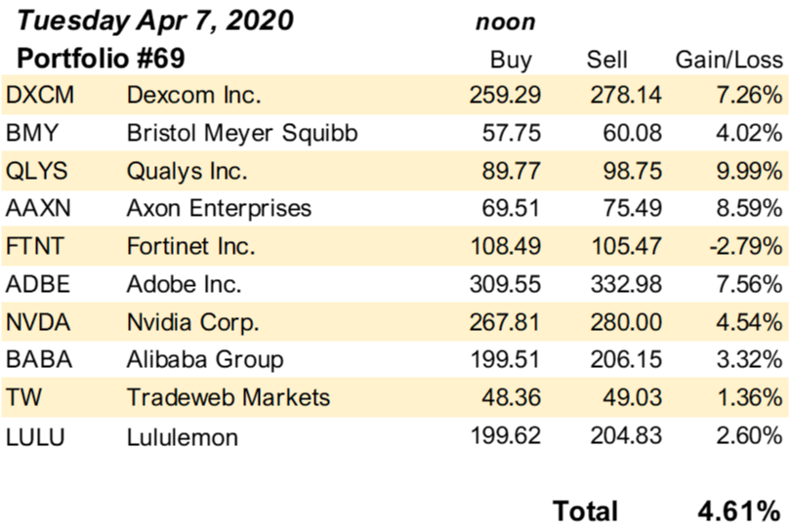Click the Tradeweb Markets name cell

click(x=229, y=397)
